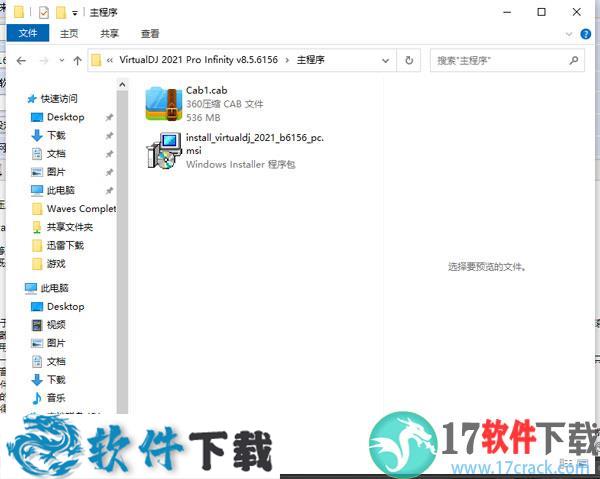
Task: Click the pin icon next to 下载
Action: click(109, 135)
